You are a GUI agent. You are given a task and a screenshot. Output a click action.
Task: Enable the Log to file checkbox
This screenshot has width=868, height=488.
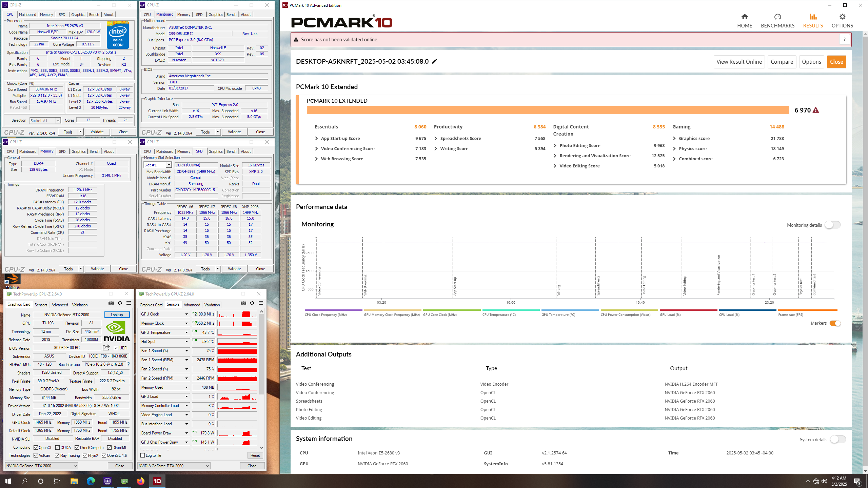(143, 455)
